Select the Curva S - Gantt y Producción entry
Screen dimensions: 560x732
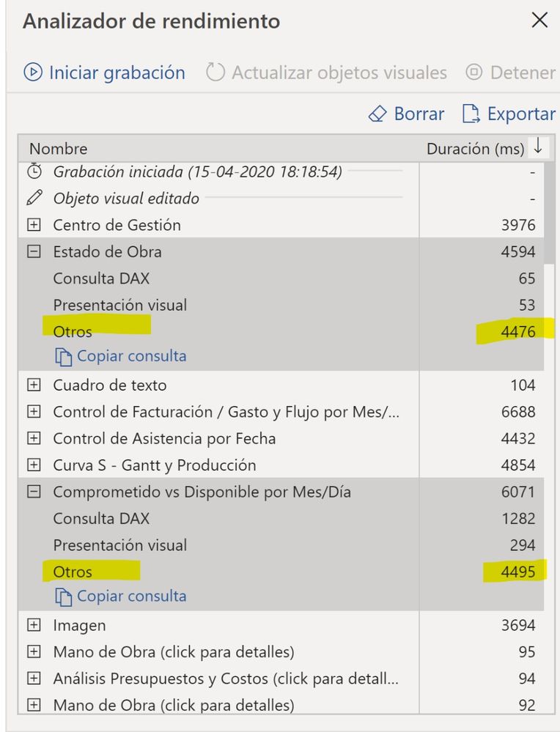click(x=155, y=465)
